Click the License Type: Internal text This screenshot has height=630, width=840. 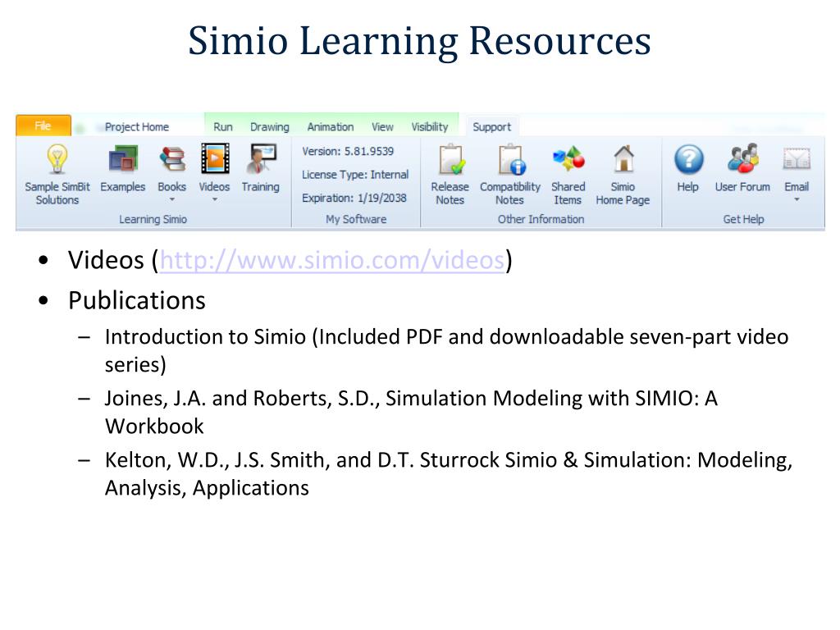pos(355,175)
